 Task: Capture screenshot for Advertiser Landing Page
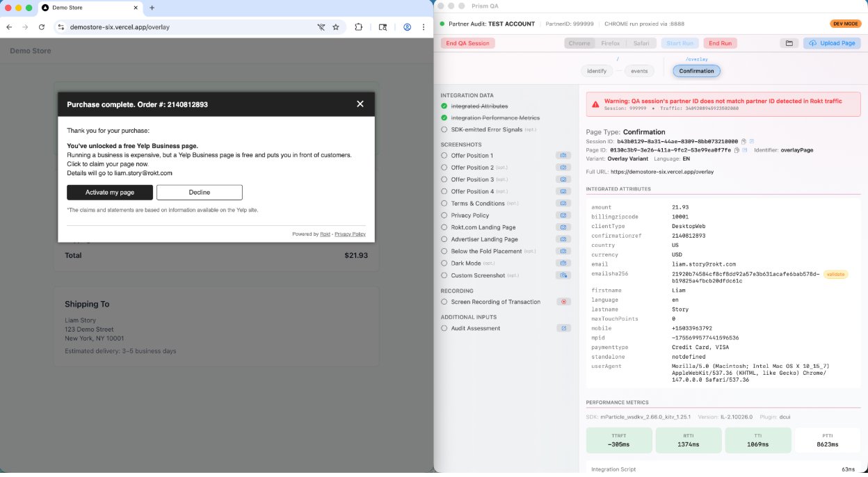(563, 239)
